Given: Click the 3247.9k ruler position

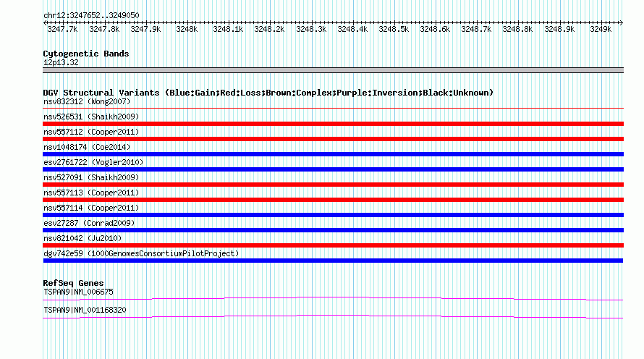Looking at the screenshot, I should [145, 29].
